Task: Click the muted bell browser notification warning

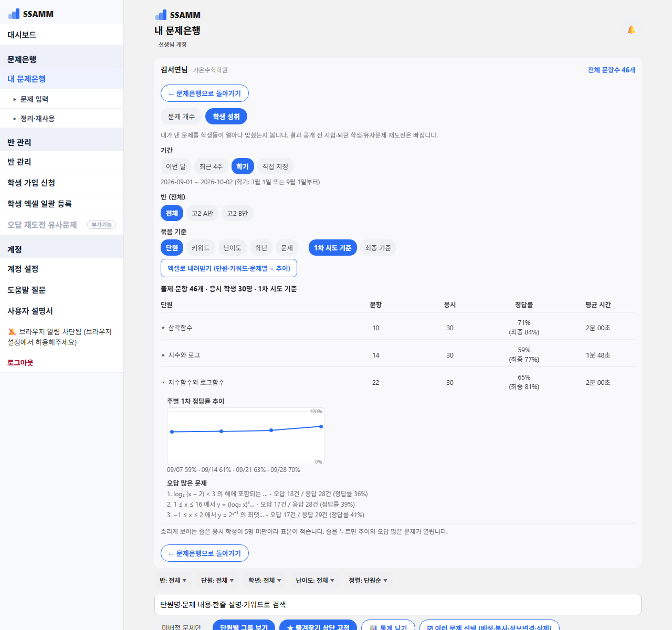Action: coord(61,337)
